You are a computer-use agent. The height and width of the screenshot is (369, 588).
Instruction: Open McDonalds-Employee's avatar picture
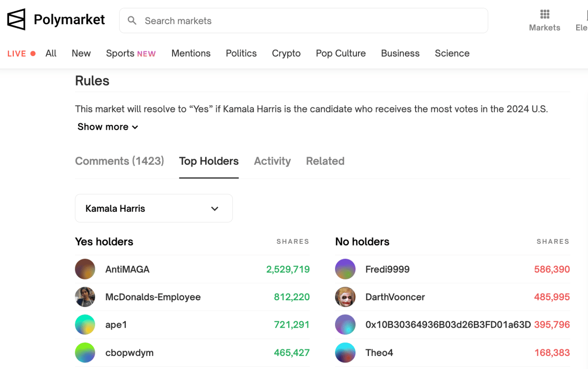85,297
